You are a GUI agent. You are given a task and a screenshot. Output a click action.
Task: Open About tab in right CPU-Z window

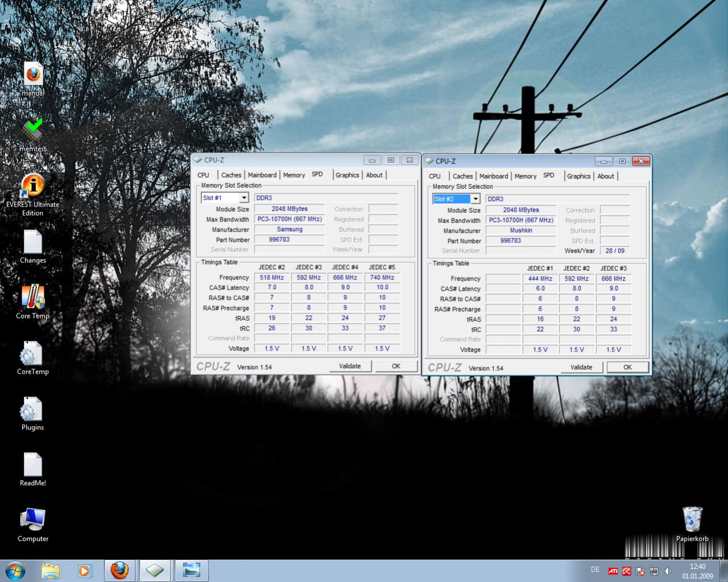pyautogui.click(x=606, y=176)
